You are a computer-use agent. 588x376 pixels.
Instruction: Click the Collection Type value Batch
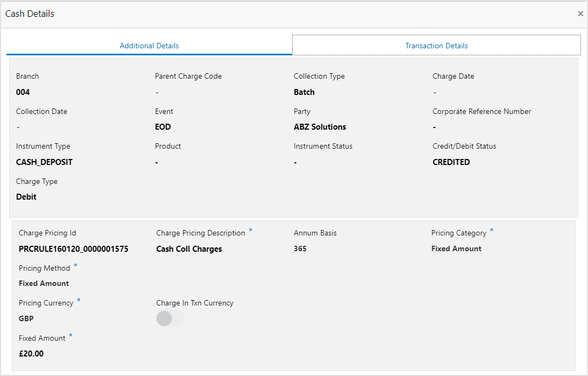tap(304, 92)
